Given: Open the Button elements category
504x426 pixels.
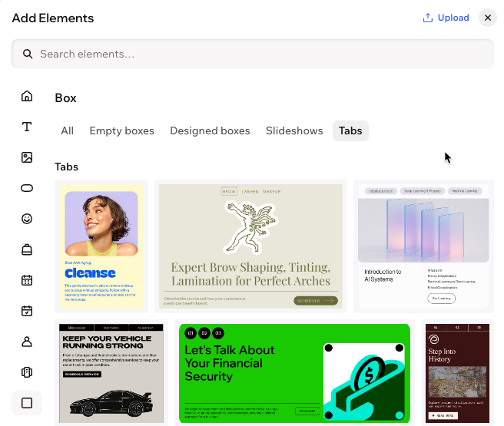Looking at the screenshot, I should (x=27, y=188).
